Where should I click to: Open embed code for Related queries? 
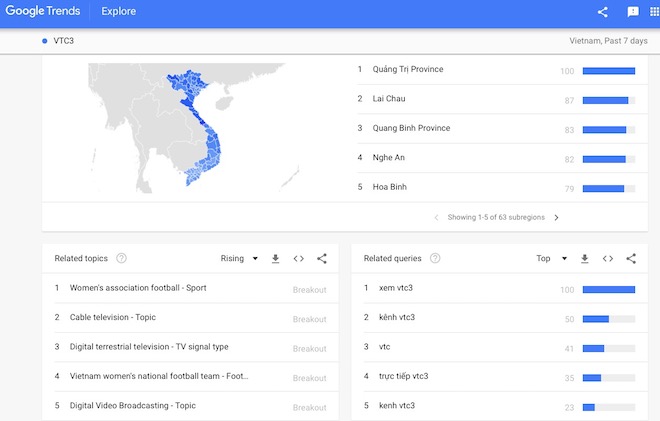click(608, 258)
